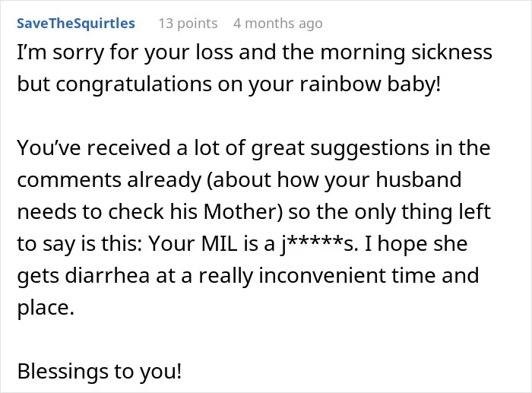Click the words morning sickness

[406, 53]
